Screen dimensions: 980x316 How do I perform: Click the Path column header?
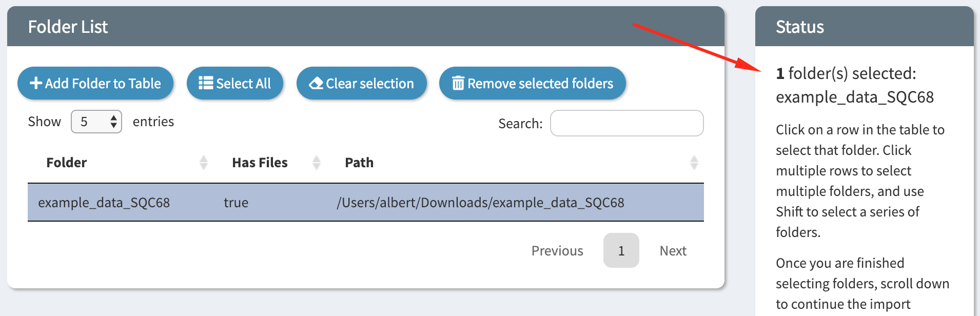point(359,163)
